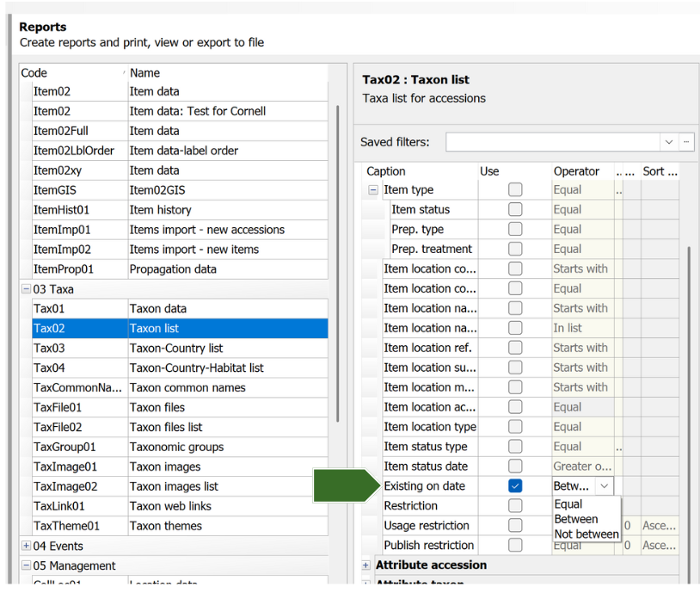Collapse the Item type filter row
Screen dimensions: 700x593
pos(372,190)
